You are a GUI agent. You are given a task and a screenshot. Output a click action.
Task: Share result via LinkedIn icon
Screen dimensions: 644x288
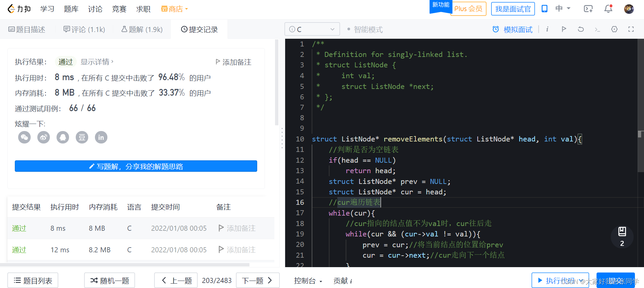101,137
